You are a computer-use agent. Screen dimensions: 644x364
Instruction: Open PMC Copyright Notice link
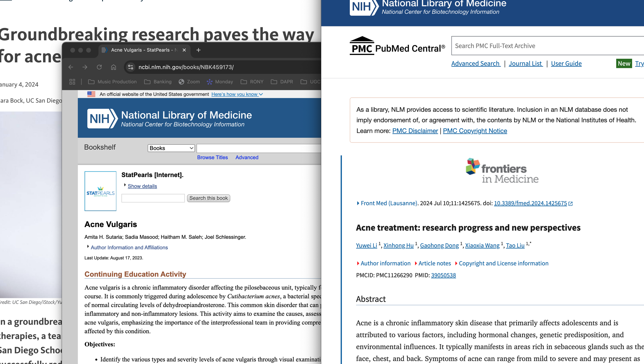(475, 131)
